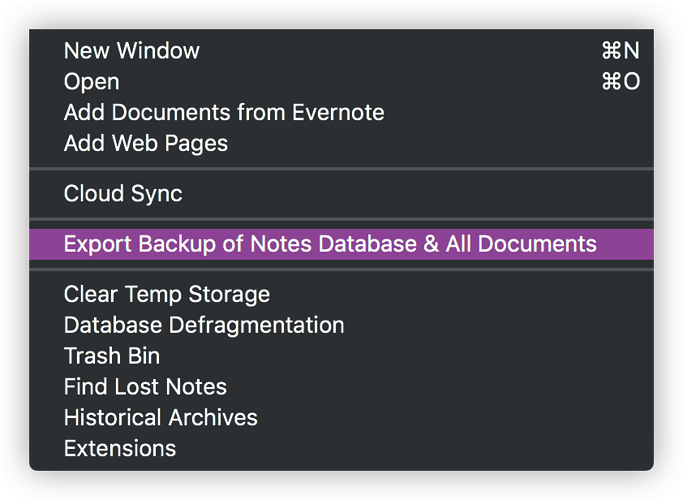The width and height of the screenshot is (683, 500).
Task: View Historical Archives
Action: [342, 418]
